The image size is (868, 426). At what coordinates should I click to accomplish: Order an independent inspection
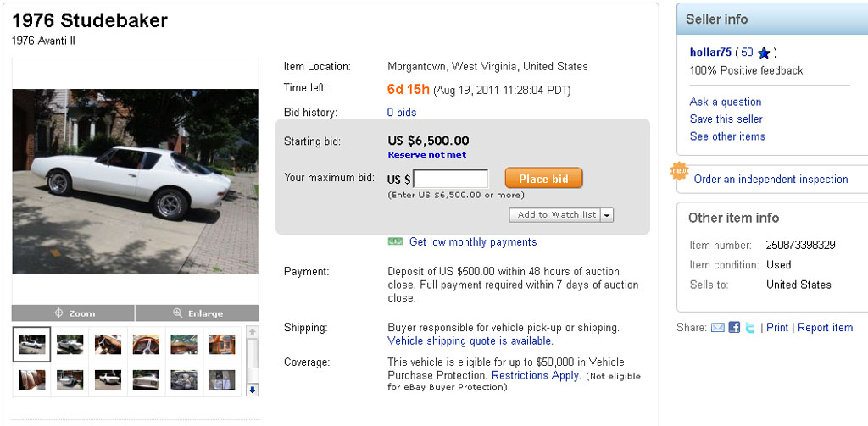coord(771,179)
